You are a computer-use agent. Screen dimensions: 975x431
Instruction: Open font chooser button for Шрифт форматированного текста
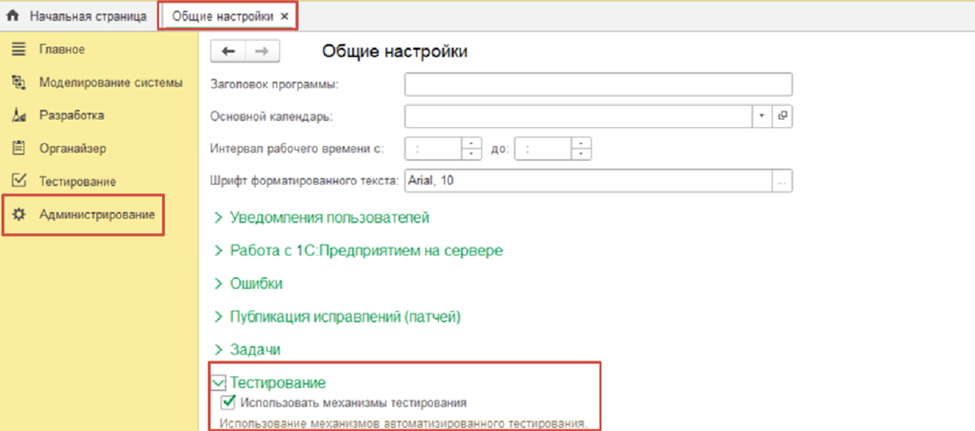click(782, 181)
